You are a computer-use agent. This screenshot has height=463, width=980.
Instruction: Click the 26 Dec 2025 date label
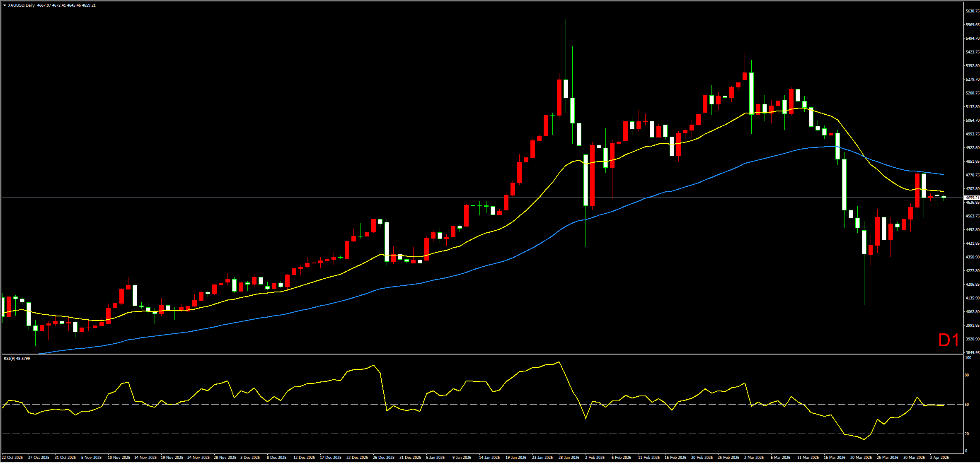(x=383, y=458)
